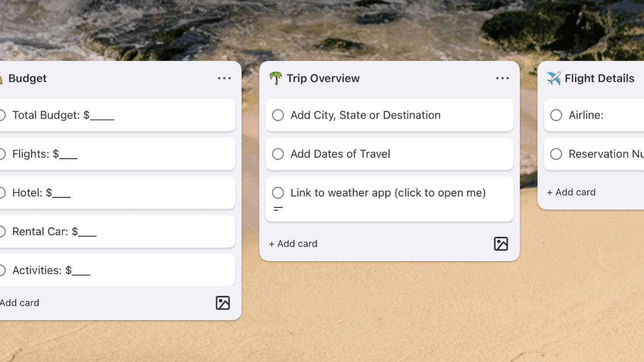Mark the 'Reservation Nu' card complete
644x362 pixels.
[x=556, y=154]
